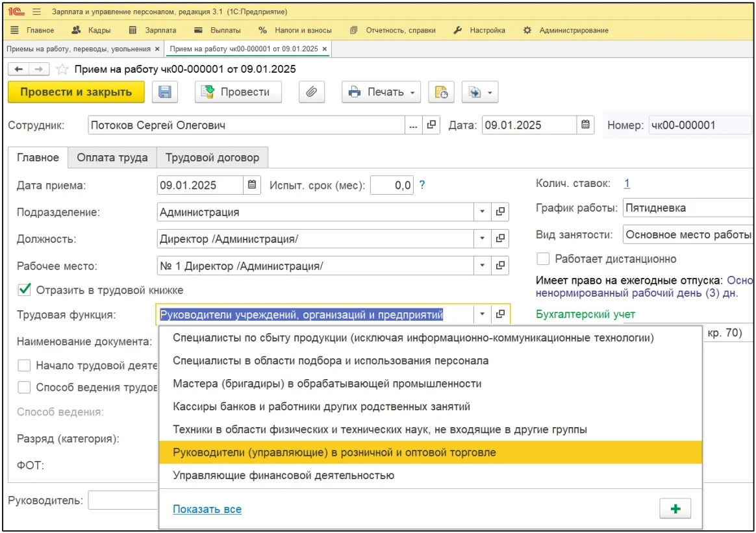The height and width of the screenshot is (533, 756).
Task: Click the Испыт. срок input field
Action: point(392,185)
